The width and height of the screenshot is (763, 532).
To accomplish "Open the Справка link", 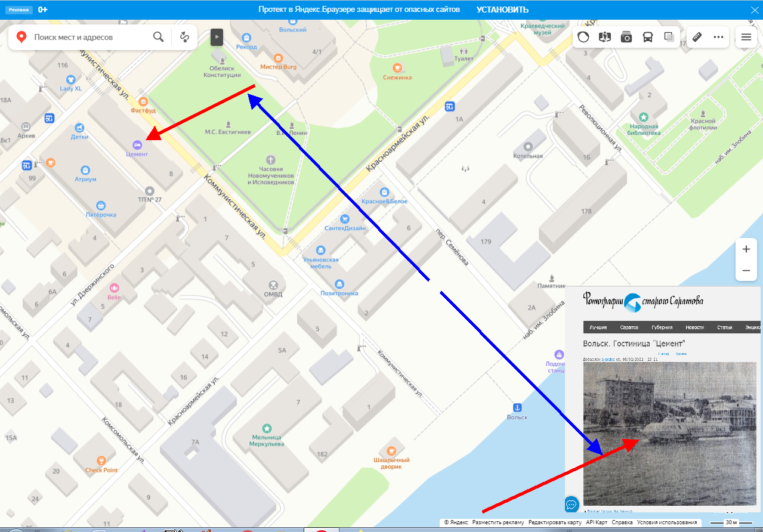I will [x=622, y=522].
